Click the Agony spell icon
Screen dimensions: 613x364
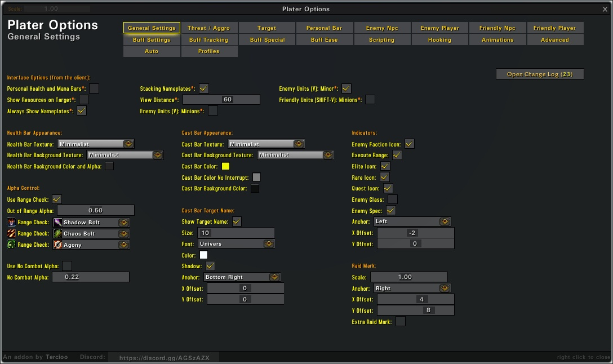[58, 245]
